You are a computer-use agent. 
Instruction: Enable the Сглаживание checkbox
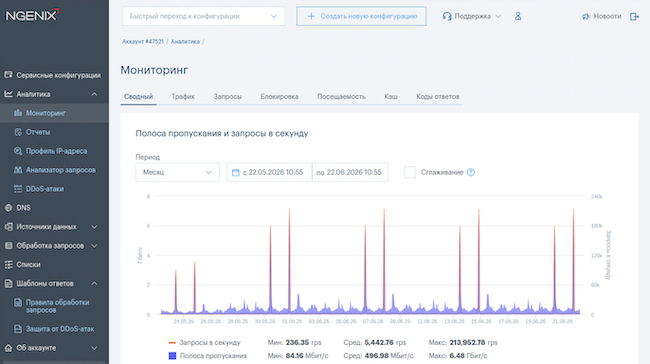(410, 172)
